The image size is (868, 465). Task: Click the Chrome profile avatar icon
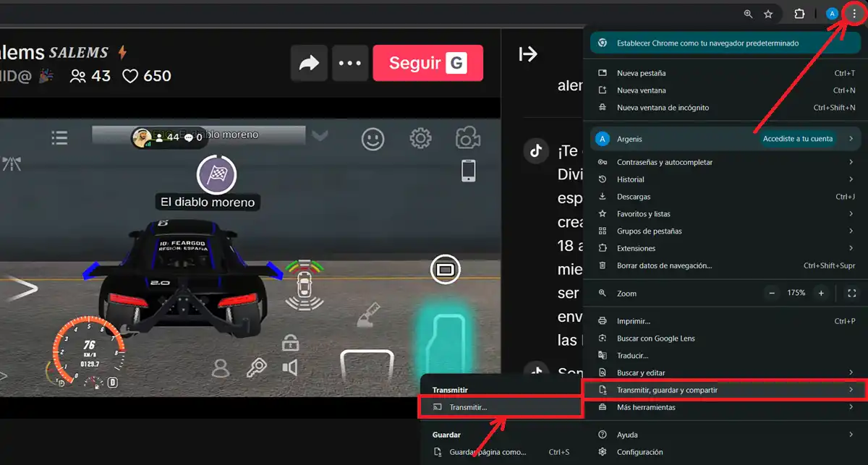[x=833, y=14]
